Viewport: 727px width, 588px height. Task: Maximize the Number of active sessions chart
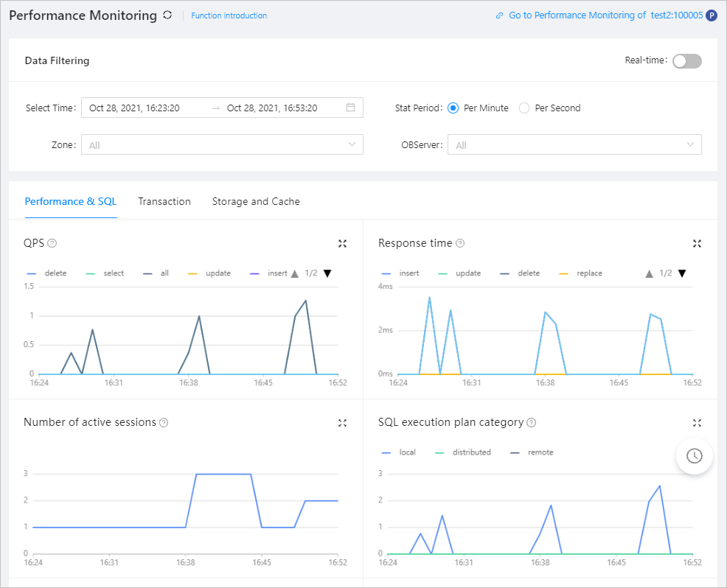point(342,423)
